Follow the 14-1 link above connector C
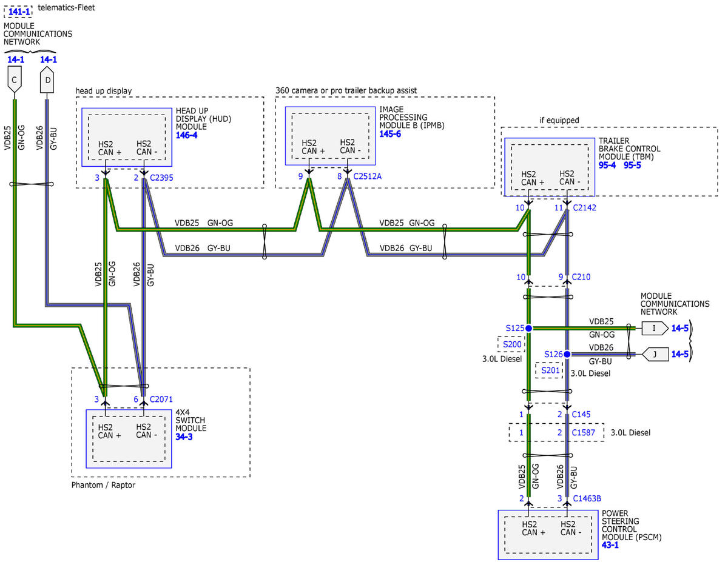This screenshot has height=562, width=728. click(16, 59)
